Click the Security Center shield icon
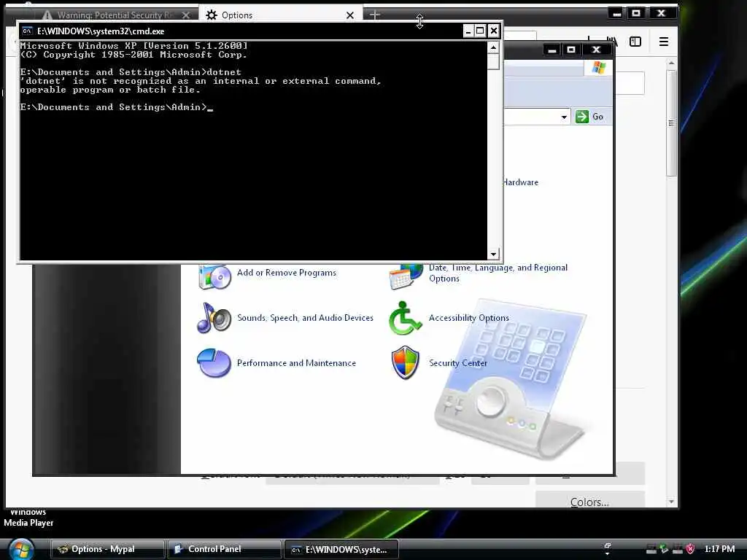The image size is (747, 560). click(405, 363)
